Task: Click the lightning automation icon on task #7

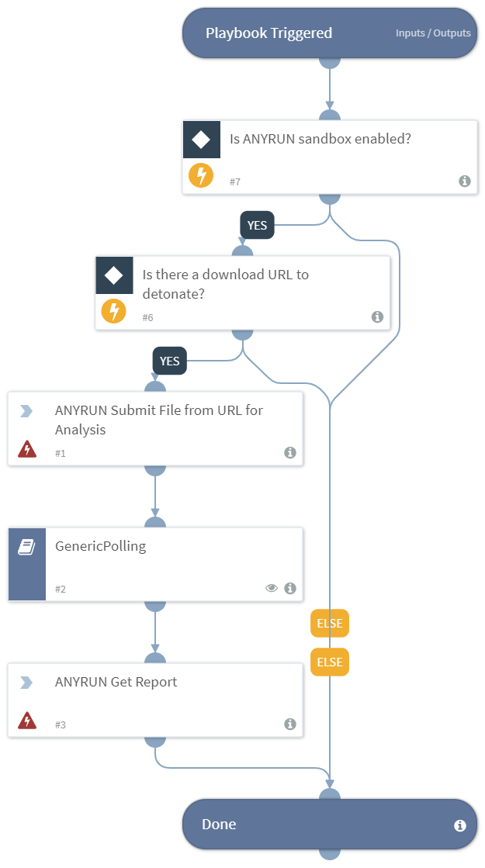Action: (x=201, y=175)
